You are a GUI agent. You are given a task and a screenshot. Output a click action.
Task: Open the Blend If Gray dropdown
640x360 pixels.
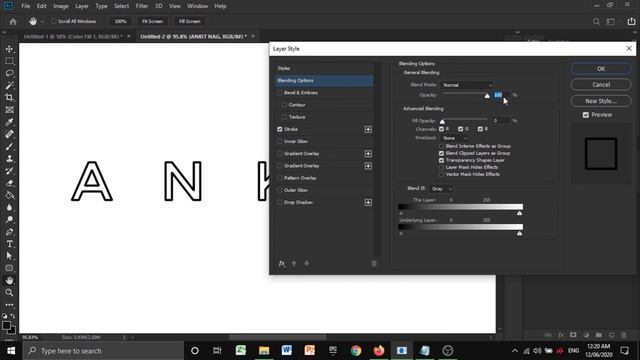[x=441, y=189]
